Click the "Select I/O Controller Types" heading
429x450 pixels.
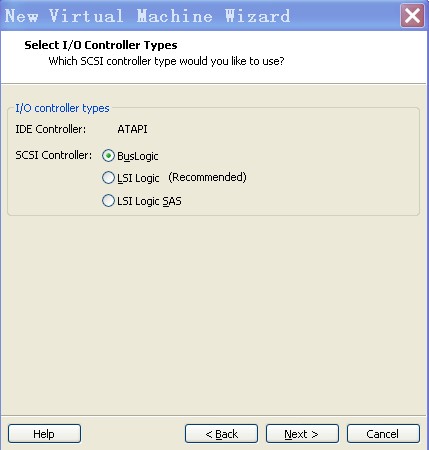(101, 45)
